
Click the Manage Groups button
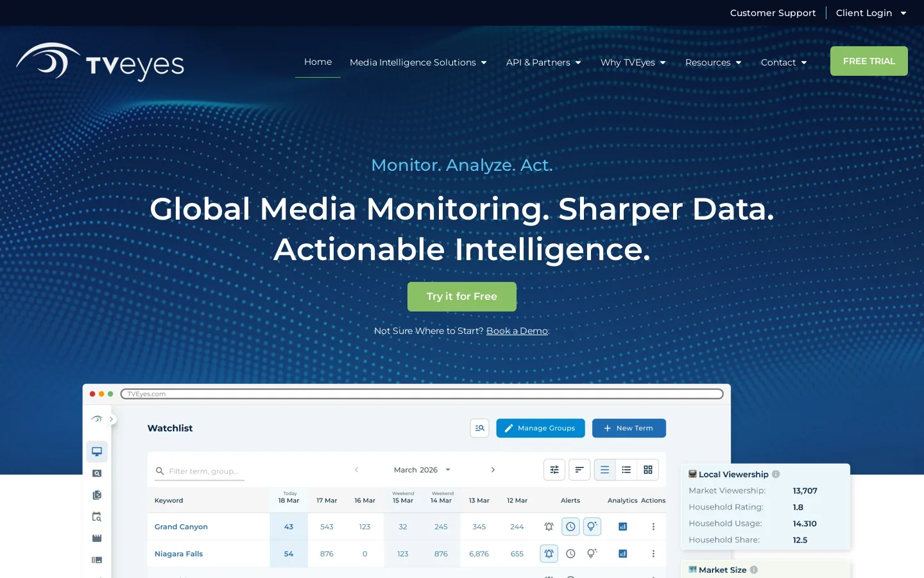[540, 428]
